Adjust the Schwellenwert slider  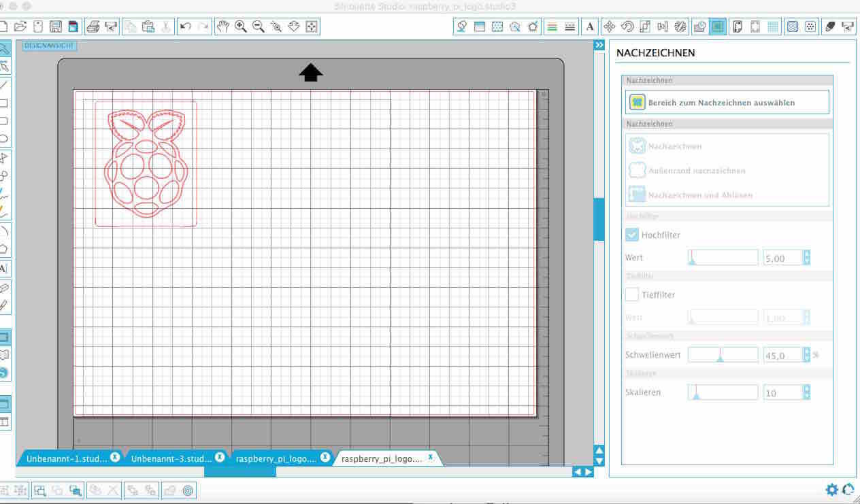723,355
